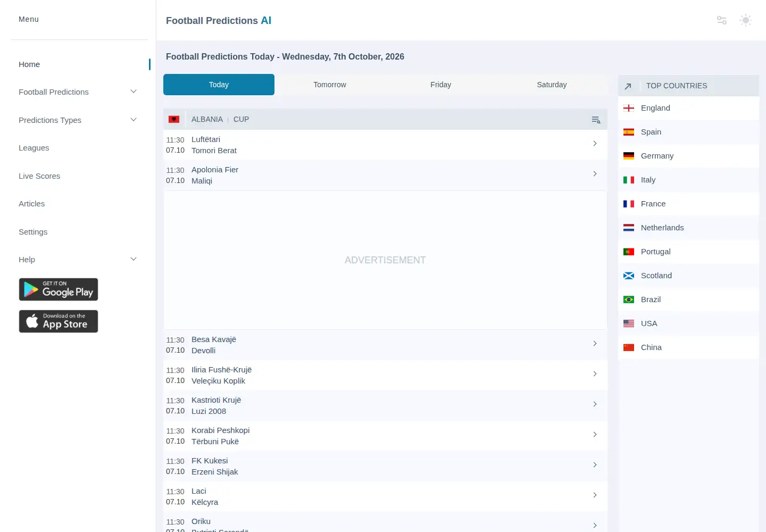Toggle light/dark theme sun icon
Image resolution: width=766 pixels, height=532 pixels.
pos(746,20)
